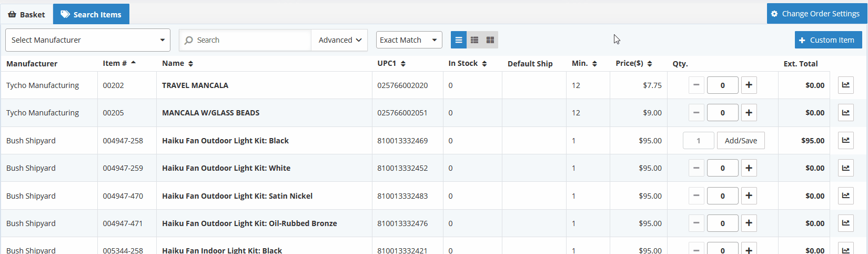Screen dimensions: 868x254
Task: Click into the Search text field
Action: (x=246, y=40)
